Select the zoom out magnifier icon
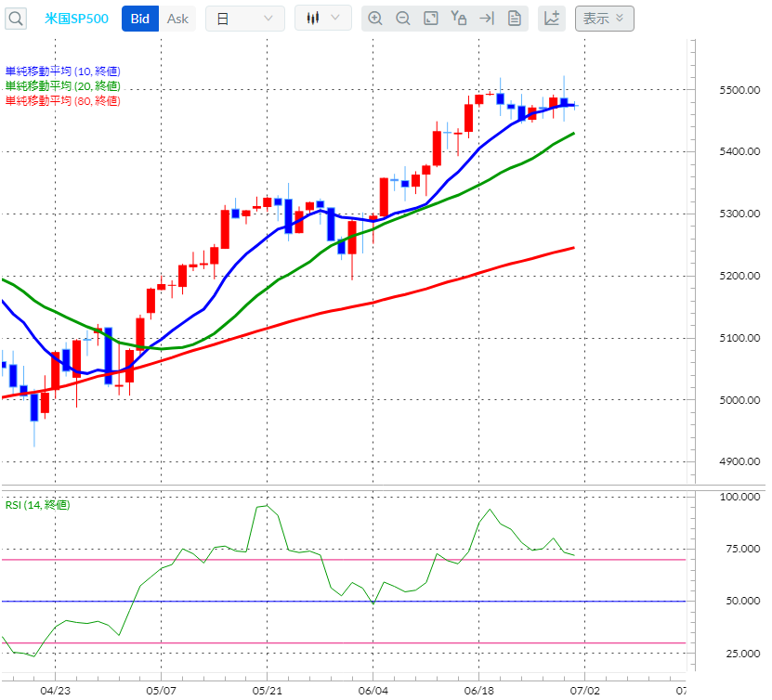This screenshot has height=700, width=772. point(403,18)
